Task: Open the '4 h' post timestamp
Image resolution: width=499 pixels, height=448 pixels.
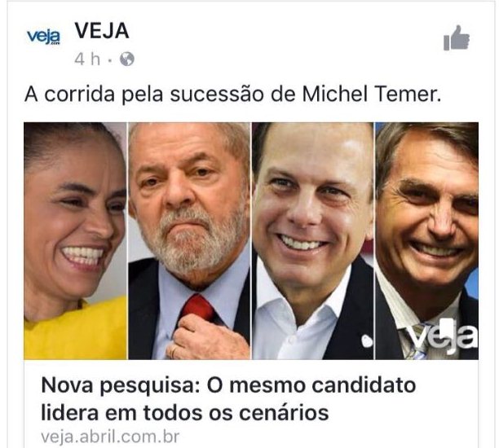Action: pos(86,59)
